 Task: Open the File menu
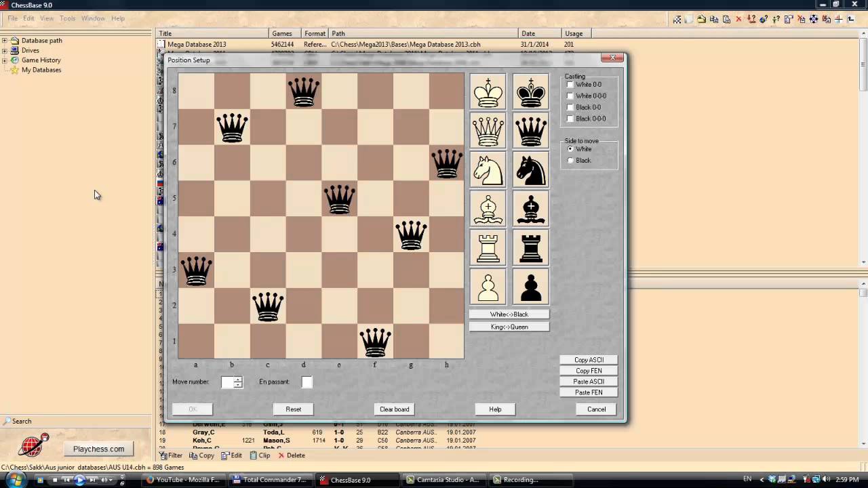click(13, 18)
